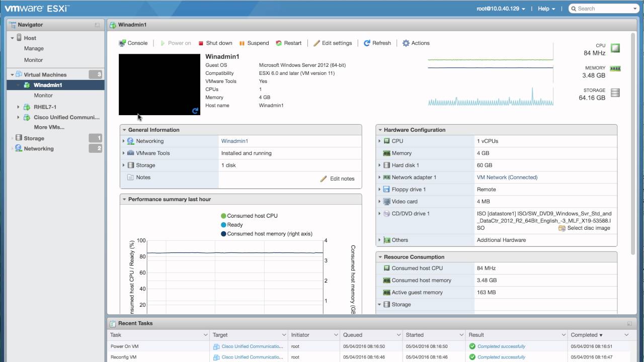Open the Power On VM target link
644x362 pixels.
point(252,346)
